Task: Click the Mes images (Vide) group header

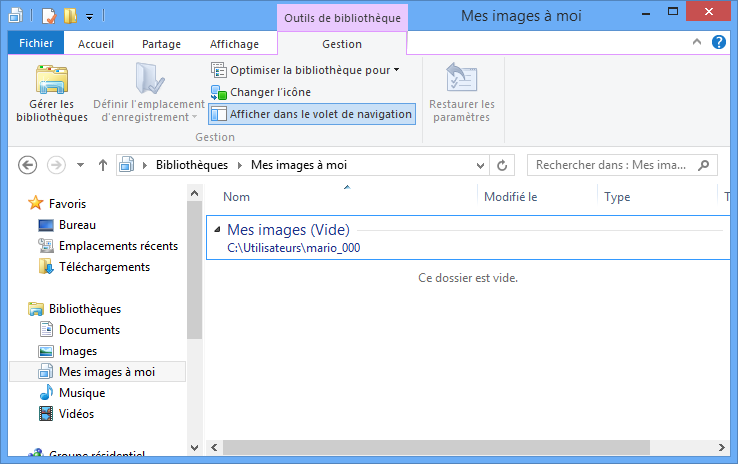Action: point(289,230)
